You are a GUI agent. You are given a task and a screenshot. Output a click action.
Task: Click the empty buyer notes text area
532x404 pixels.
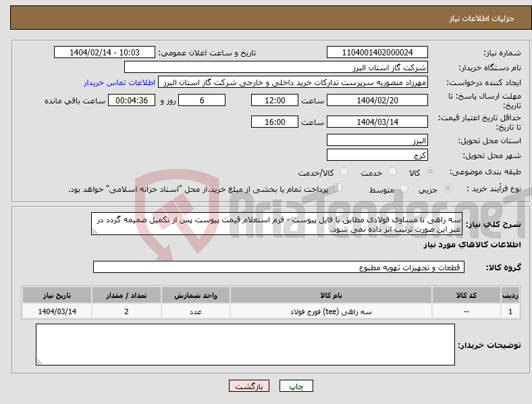245,345
